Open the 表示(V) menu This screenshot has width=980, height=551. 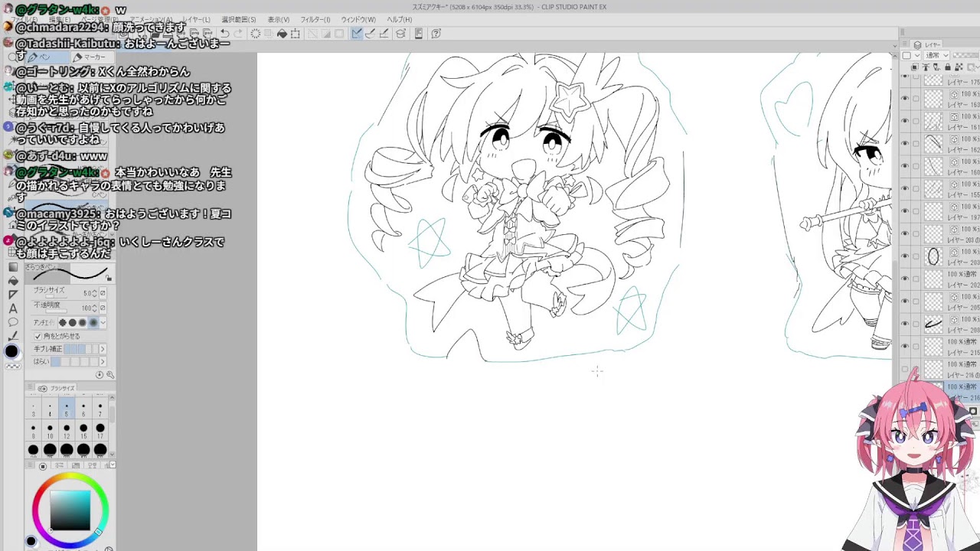(x=279, y=20)
